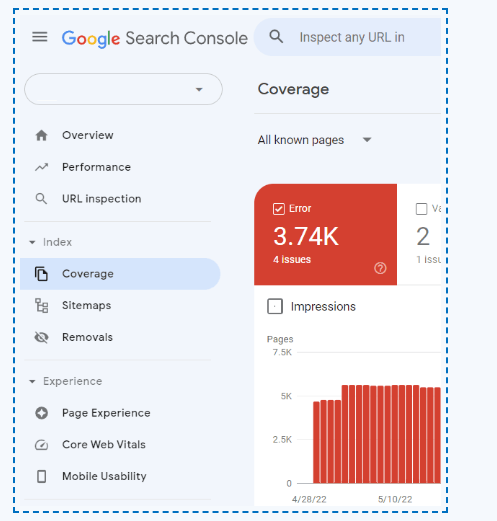The width and height of the screenshot is (497, 521).
Task: Click the Page Experience icon
Action: click(x=42, y=413)
